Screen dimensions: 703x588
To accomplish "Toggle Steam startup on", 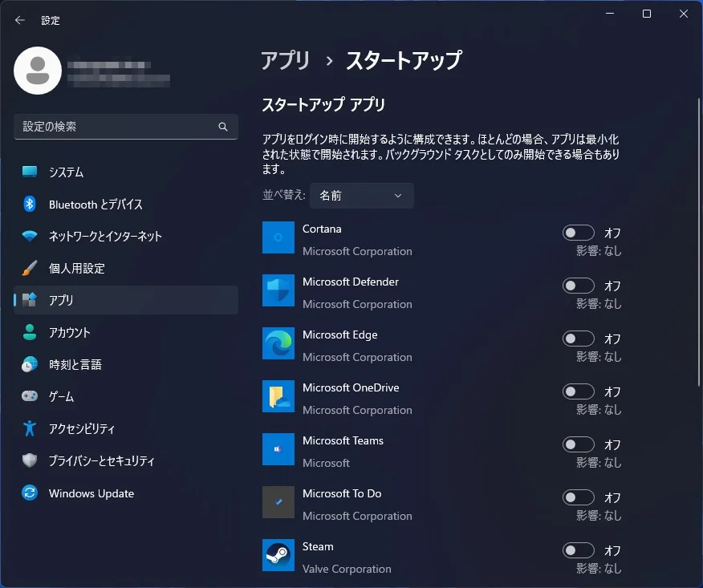I will [x=578, y=550].
